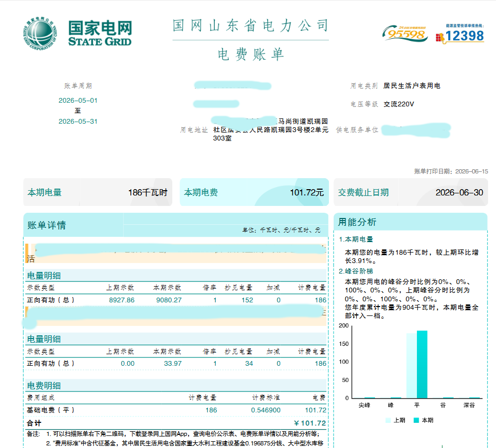Click the previous reading 8927.86
496x448 pixels.
pyautogui.click(x=122, y=300)
